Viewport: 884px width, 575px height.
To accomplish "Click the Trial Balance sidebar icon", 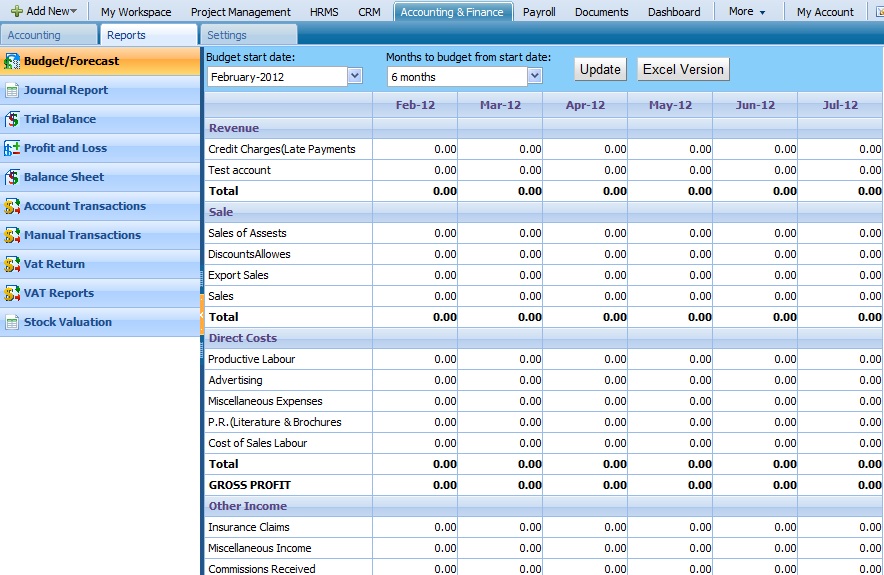I will [x=12, y=119].
